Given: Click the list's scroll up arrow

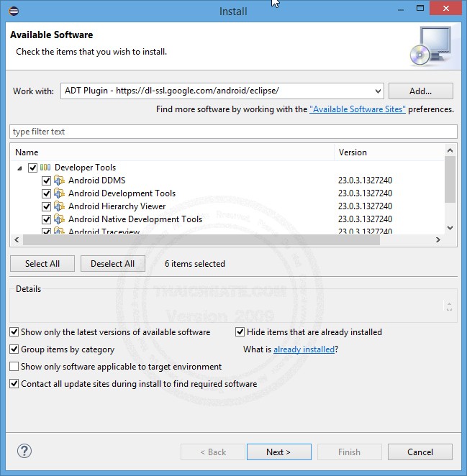Looking at the screenshot, I should [x=450, y=150].
